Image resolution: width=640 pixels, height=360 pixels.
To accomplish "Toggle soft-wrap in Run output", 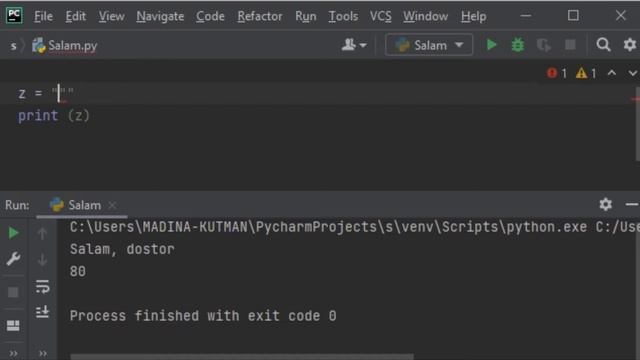I will tap(42, 287).
